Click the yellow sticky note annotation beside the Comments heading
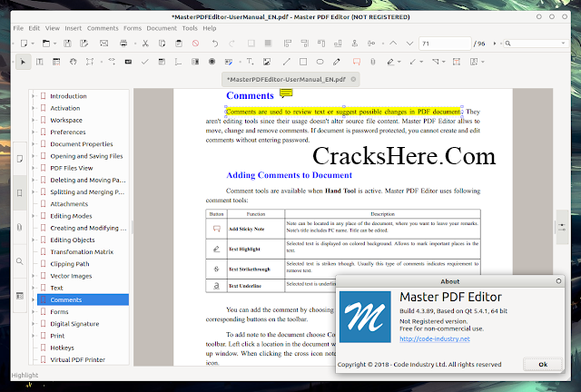This screenshot has height=392, width=581. (286, 93)
